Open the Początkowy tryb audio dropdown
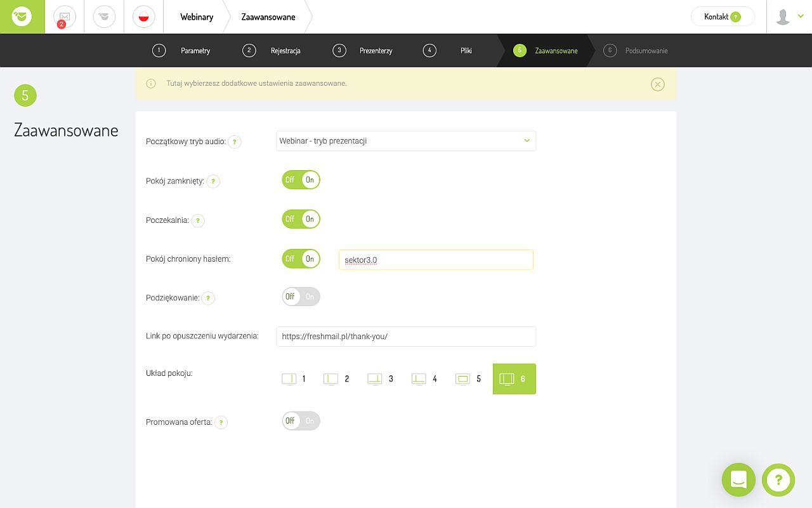The height and width of the screenshot is (508, 812). point(405,141)
